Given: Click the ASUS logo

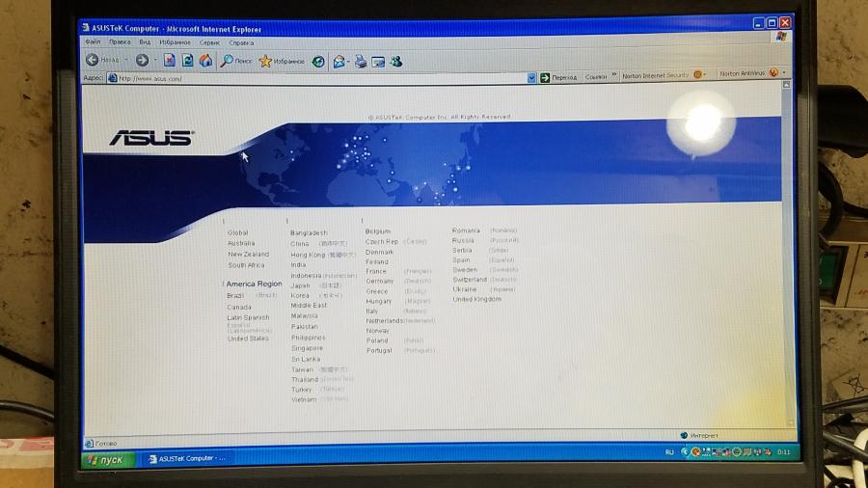Looking at the screenshot, I should coord(151,138).
